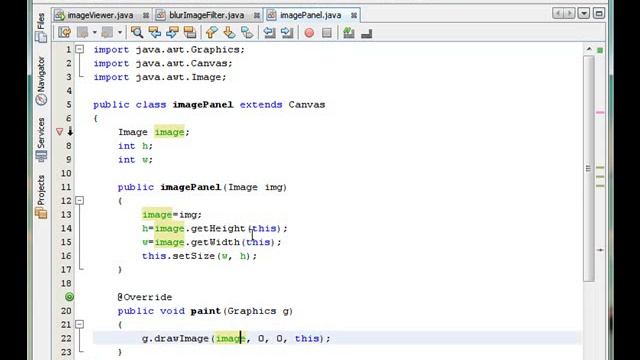640x360 pixels.
Task: Open the Services side panel
Action: [x=41, y=139]
